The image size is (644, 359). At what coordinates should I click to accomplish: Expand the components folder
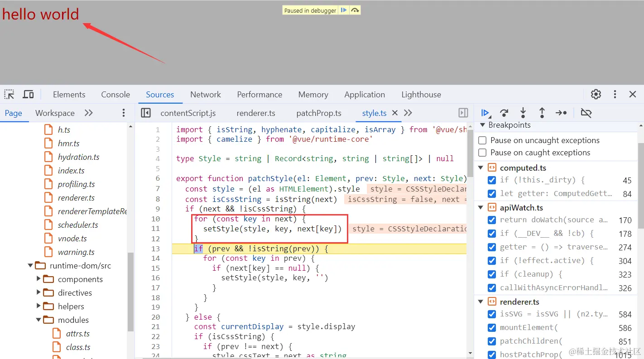(x=38, y=279)
